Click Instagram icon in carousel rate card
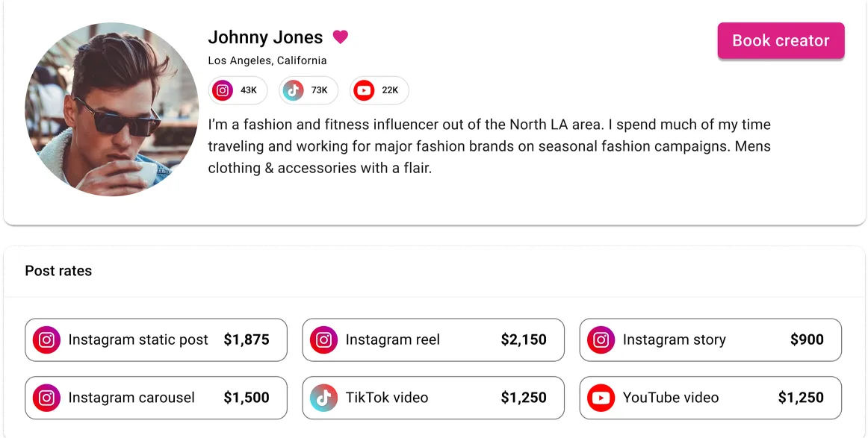This screenshot has width=868, height=438. coord(46,398)
